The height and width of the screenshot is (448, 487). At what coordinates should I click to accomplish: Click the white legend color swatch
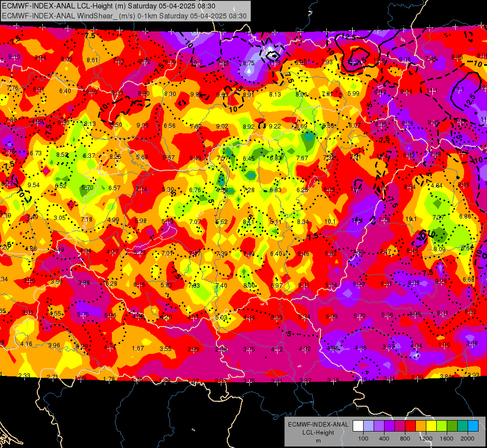pos(358,426)
